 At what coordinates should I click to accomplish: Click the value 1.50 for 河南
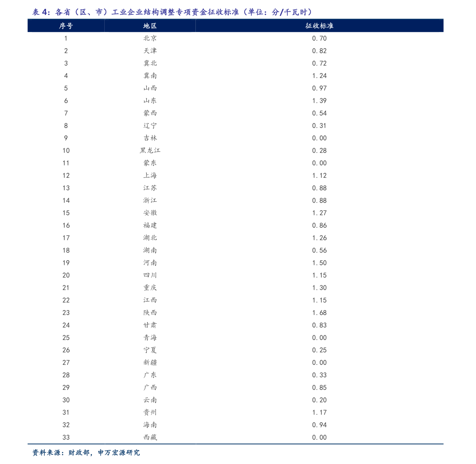pyautogui.click(x=319, y=263)
